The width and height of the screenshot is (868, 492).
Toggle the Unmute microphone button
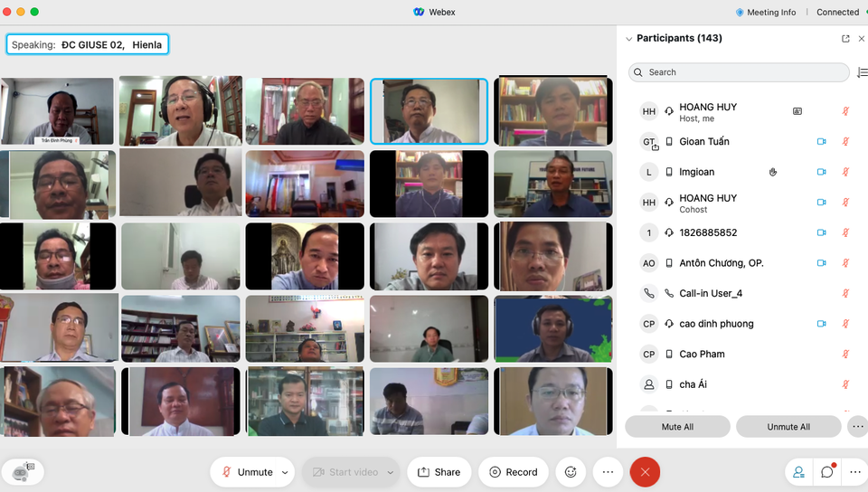click(247, 472)
